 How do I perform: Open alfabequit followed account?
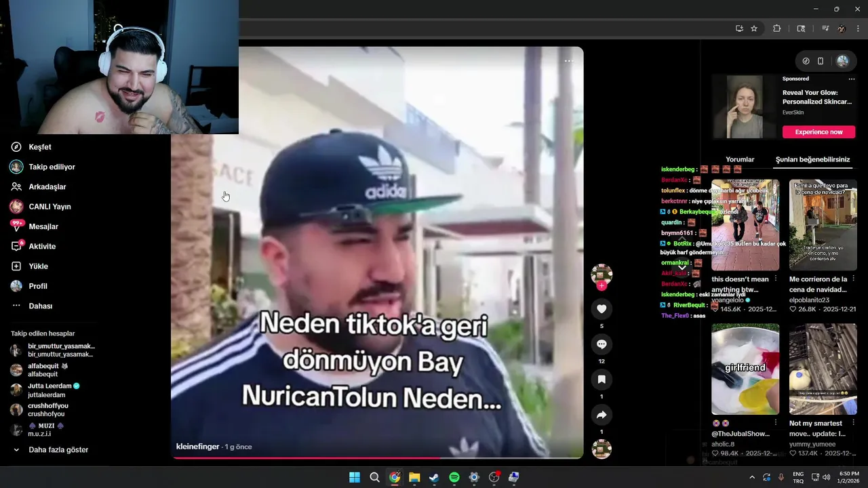pos(39,370)
